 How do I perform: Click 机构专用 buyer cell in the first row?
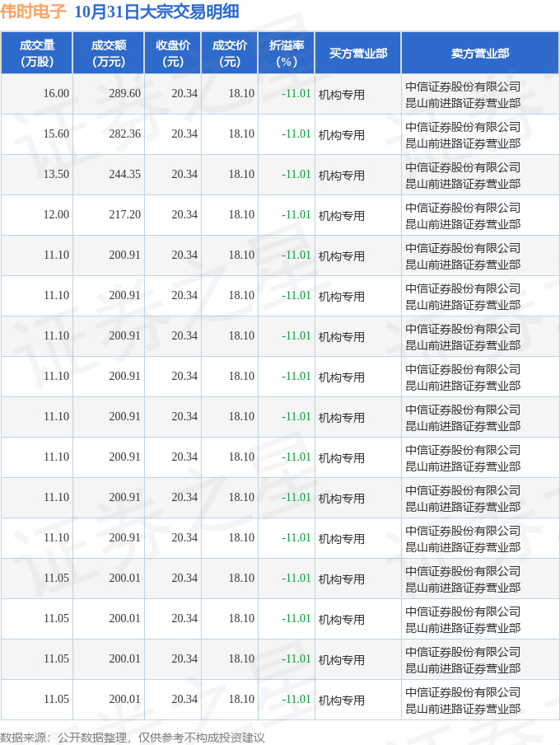tap(342, 95)
